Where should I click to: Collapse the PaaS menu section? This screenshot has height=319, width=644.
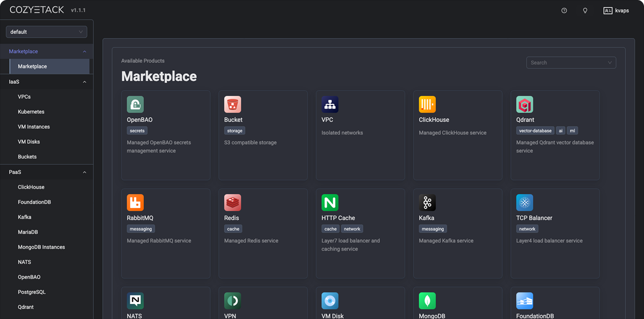click(x=47, y=172)
